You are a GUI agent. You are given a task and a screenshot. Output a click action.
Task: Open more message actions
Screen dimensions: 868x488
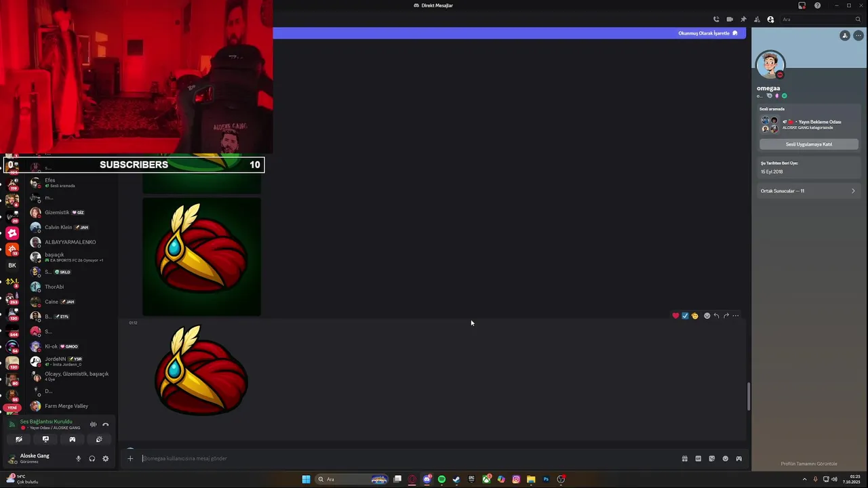(x=736, y=316)
